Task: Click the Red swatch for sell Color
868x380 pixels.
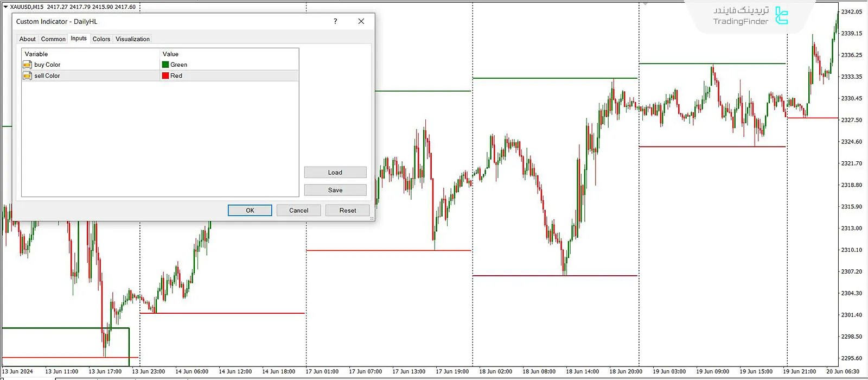Action: [x=165, y=76]
